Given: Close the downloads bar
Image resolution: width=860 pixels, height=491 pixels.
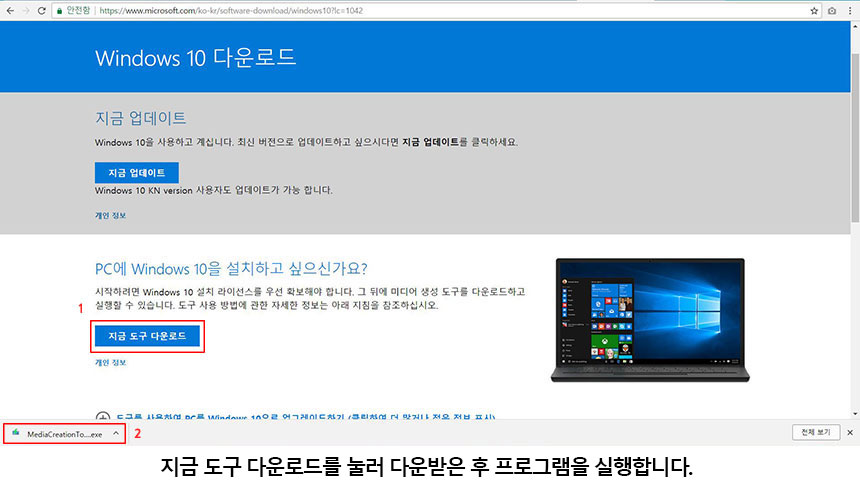Looking at the screenshot, I should pyautogui.click(x=850, y=432).
